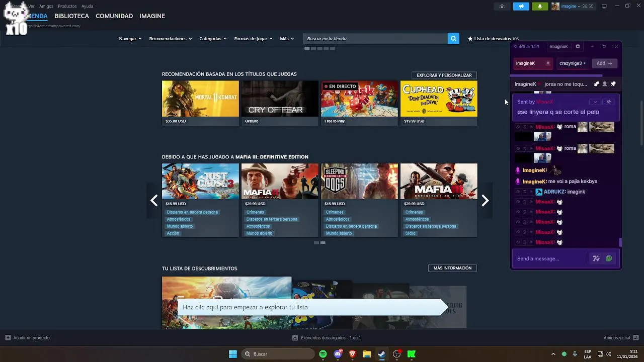The height and width of the screenshot is (362, 644).
Task: Open File Explorer from the taskbar
Action: pos(367,354)
